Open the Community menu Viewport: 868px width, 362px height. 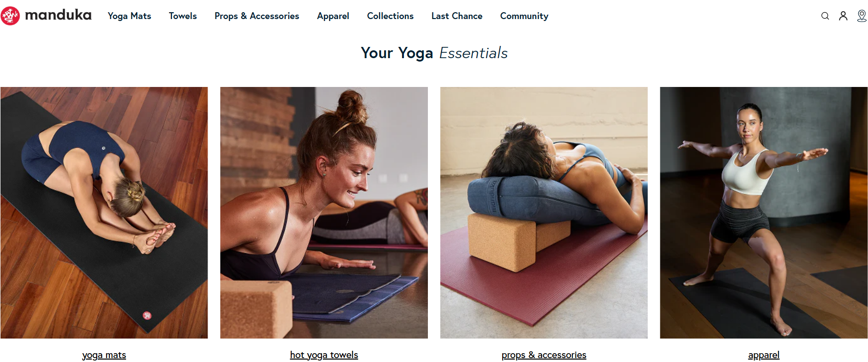coord(524,16)
